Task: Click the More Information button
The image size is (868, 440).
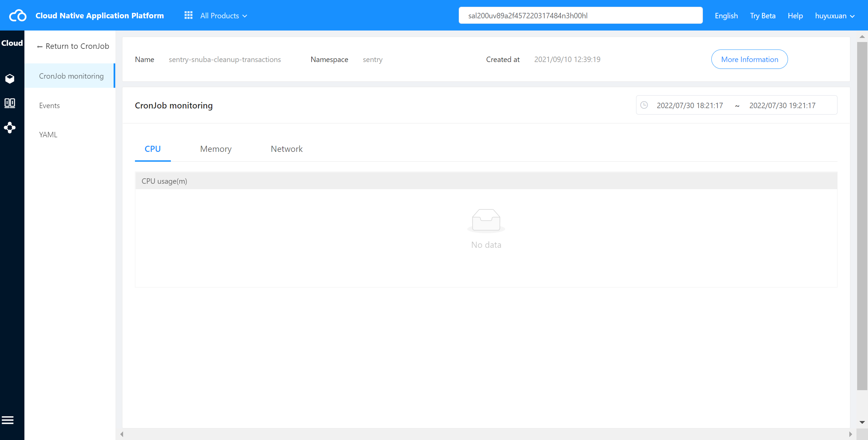Action: click(749, 59)
